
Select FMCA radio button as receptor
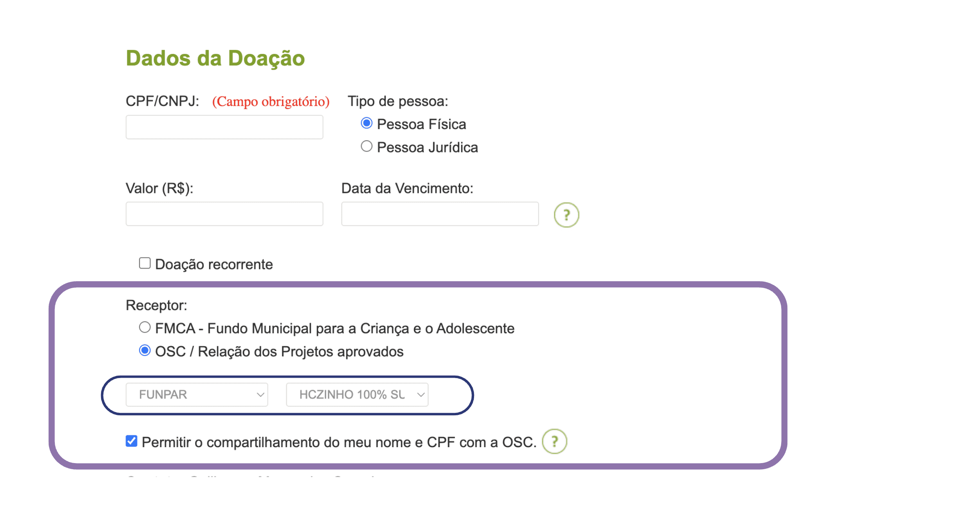[x=145, y=327]
